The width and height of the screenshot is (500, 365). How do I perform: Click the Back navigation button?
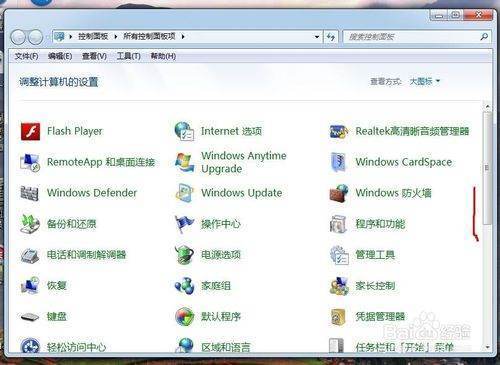pyautogui.click(x=18, y=37)
